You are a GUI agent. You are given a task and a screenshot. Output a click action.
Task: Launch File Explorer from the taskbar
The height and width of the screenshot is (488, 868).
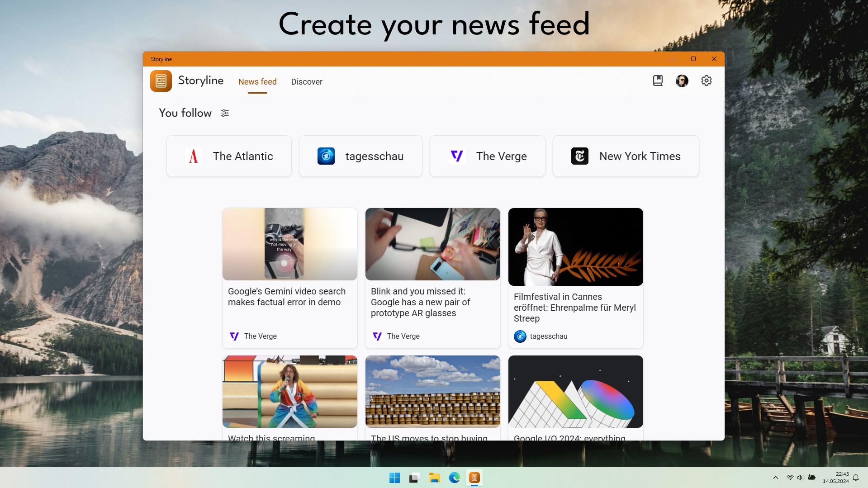tap(435, 478)
